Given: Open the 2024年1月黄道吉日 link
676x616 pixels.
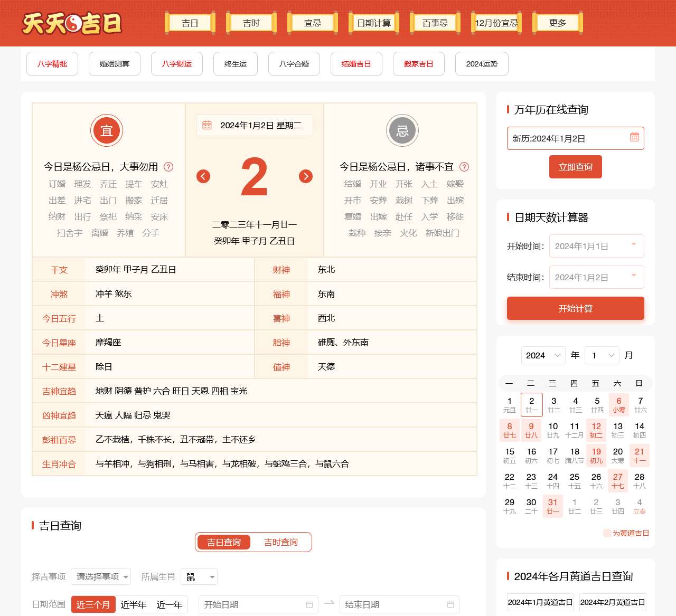Looking at the screenshot, I should coord(540,602).
